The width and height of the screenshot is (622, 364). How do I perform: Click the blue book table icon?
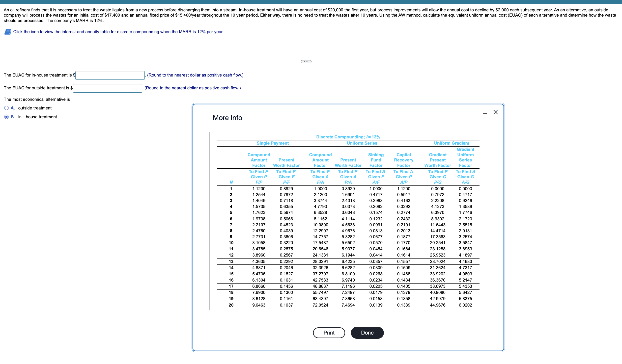click(8, 32)
